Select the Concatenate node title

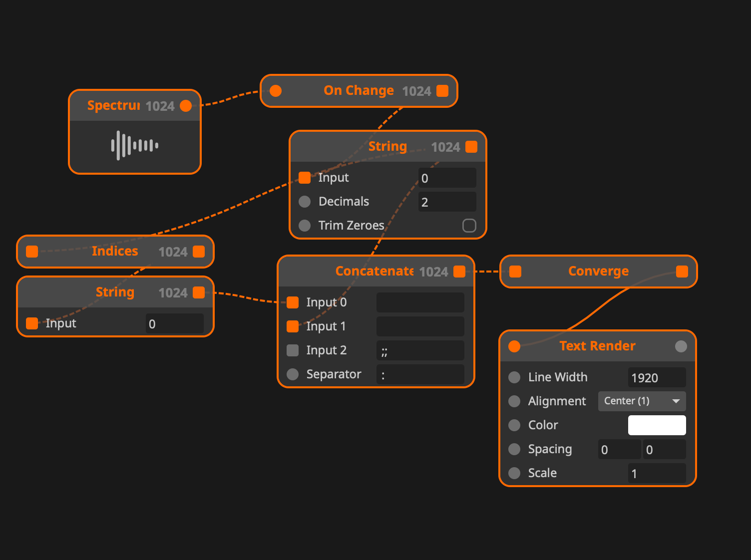pos(374,272)
